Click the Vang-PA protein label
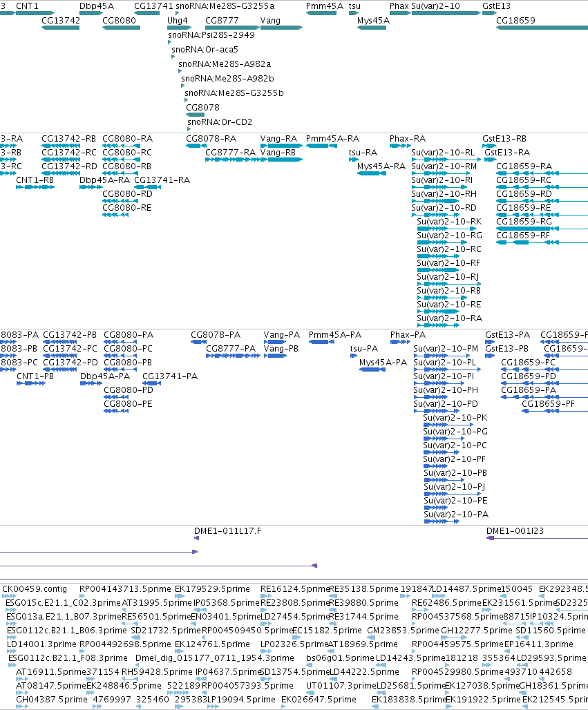 pyautogui.click(x=282, y=334)
